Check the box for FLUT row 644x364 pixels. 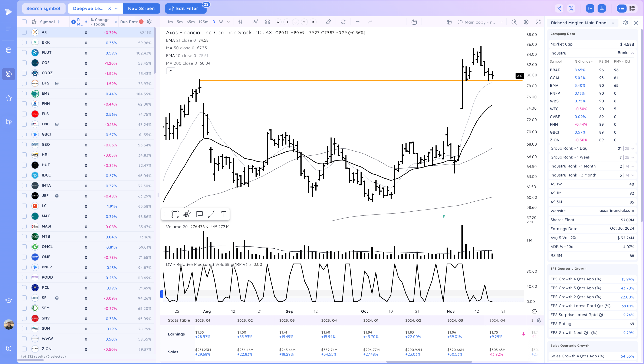(x=24, y=53)
